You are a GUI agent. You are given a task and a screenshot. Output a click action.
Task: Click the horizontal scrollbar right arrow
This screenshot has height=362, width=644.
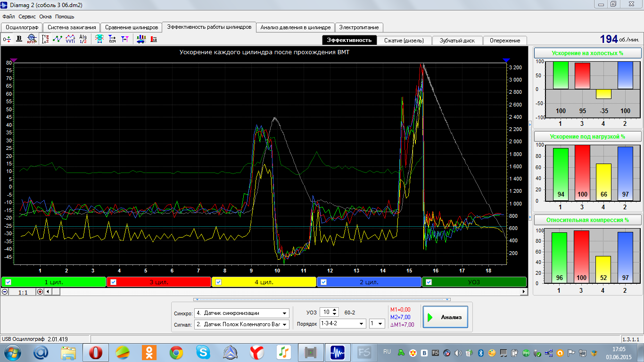523,292
